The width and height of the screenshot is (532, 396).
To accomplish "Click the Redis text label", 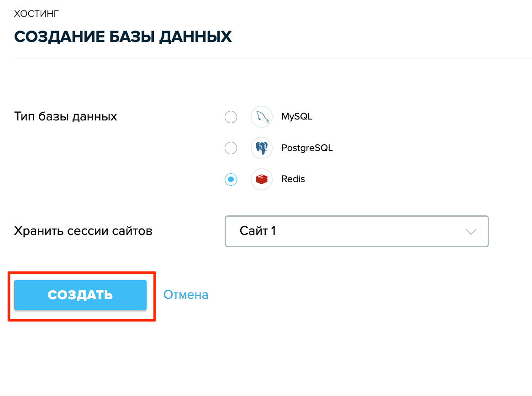I will coord(293,179).
